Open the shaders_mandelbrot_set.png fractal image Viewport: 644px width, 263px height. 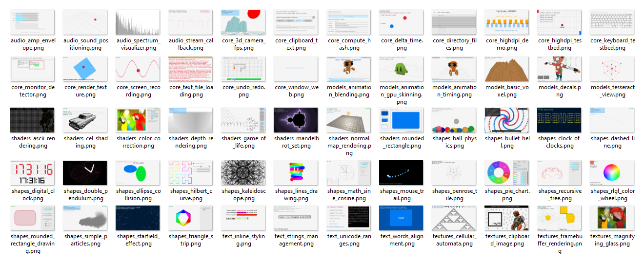point(296,120)
